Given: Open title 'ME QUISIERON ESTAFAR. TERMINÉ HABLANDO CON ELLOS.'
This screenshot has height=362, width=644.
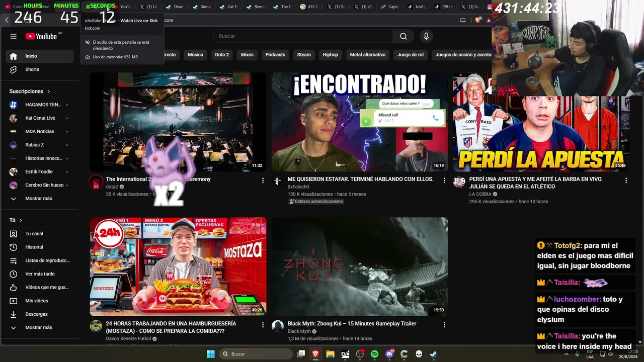Looking at the screenshot, I should pos(360,179).
